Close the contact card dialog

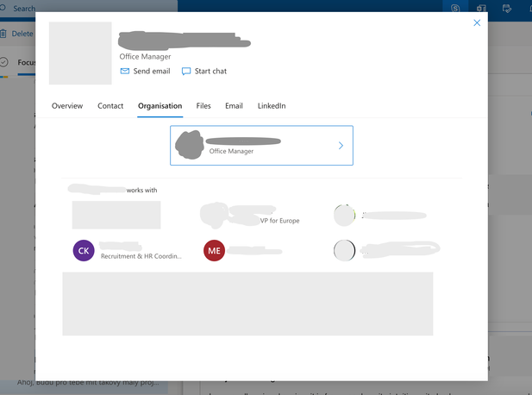coord(477,22)
